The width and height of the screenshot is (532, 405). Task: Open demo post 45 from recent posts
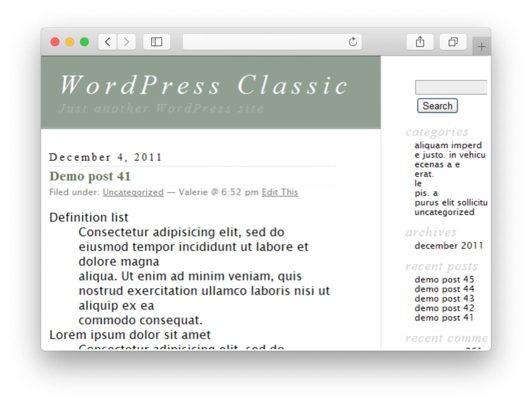pyautogui.click(x=444, y=279)
